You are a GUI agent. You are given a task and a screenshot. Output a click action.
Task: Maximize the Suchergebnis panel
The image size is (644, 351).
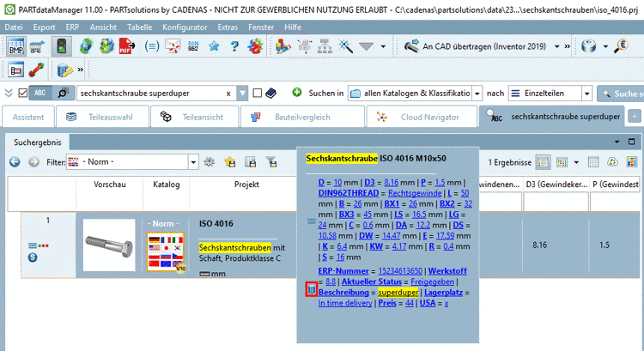(632, 142)
